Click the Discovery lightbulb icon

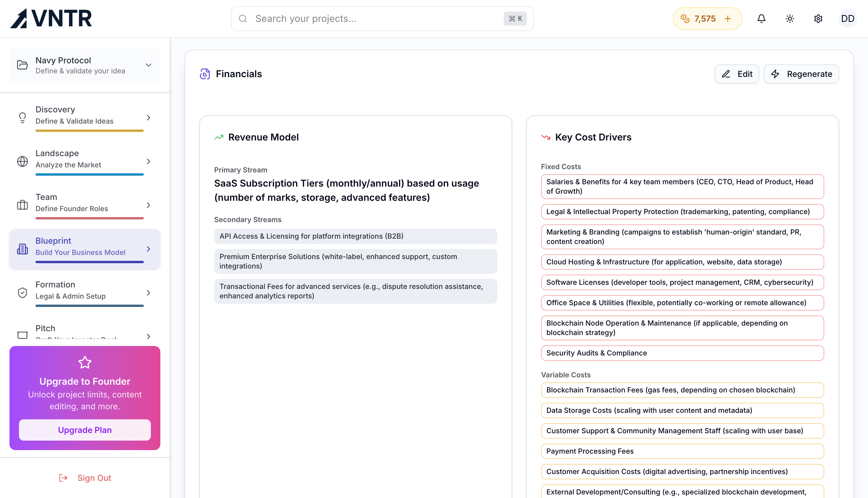pyautogui.click(x=22, y=117)
